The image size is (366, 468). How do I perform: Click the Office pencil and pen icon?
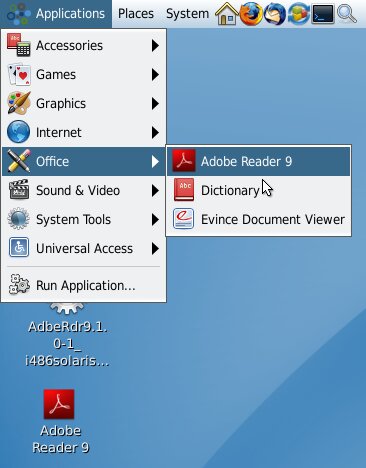19,161
